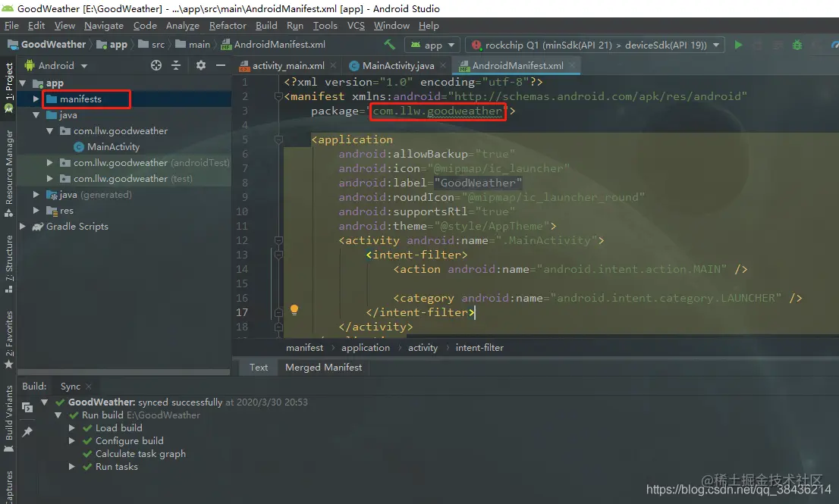Screen dimensions: 839x504
Task: Click 'application' in the editor breadcrumb
Action: 366,347
